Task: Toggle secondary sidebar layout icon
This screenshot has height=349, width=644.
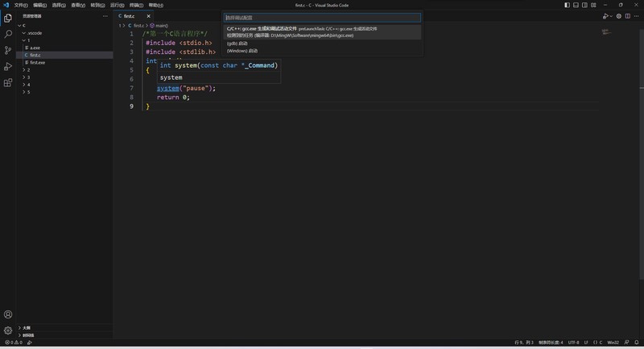Action: 584,5
